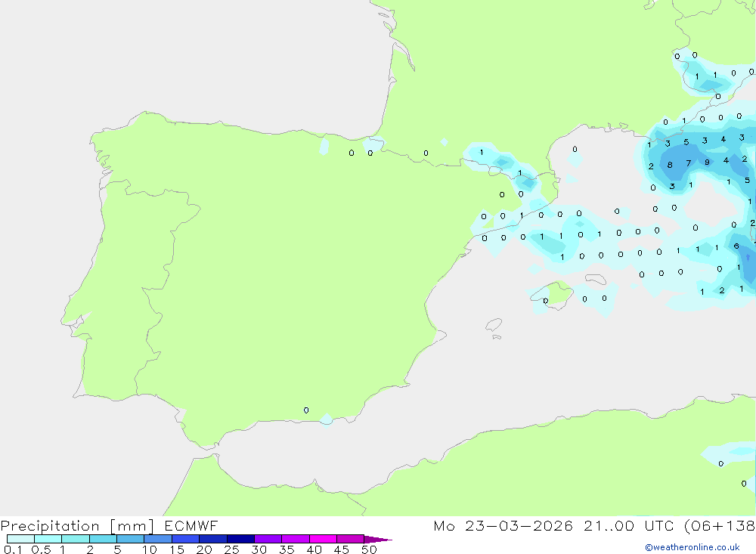Image resolution: width=756 pixels, height=554 pixels.
Task: Select the 2–5 mm legend color swatch
Action: pos(103,539)
